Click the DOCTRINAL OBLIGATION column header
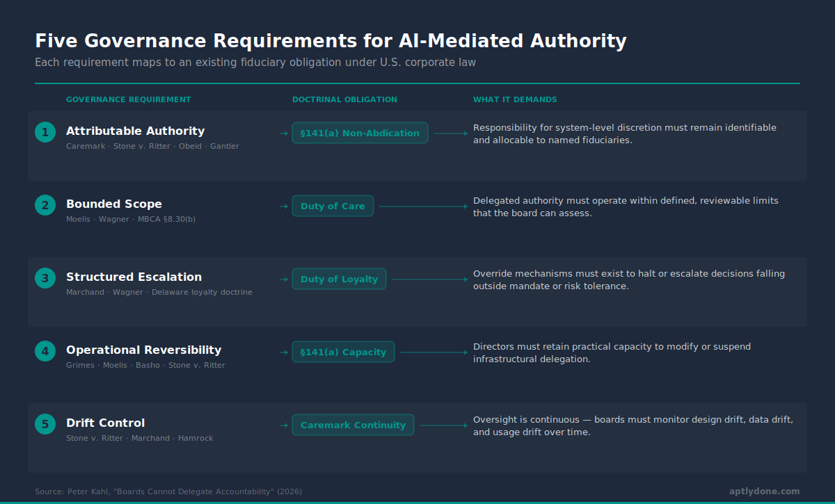 click(344, 99)
